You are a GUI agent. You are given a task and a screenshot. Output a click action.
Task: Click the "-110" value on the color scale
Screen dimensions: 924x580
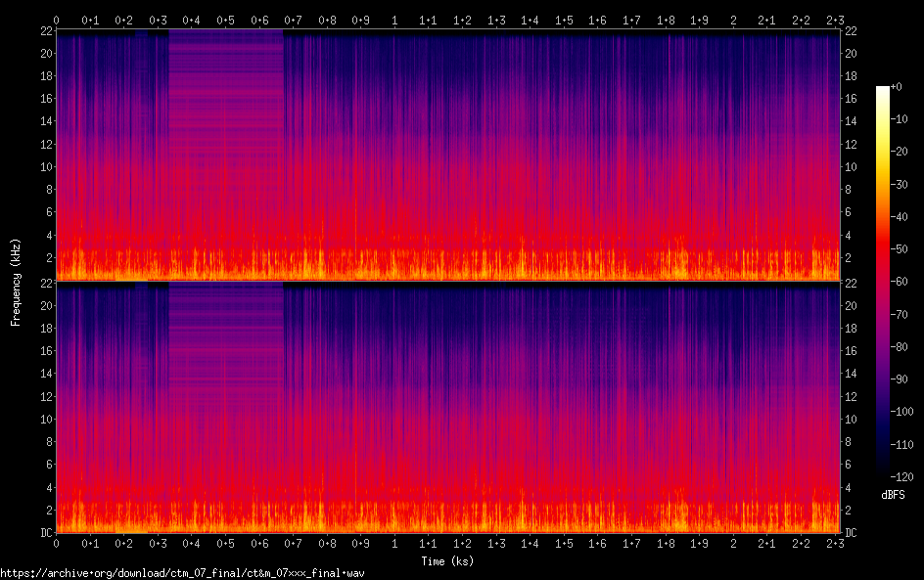tap(902, 445)
